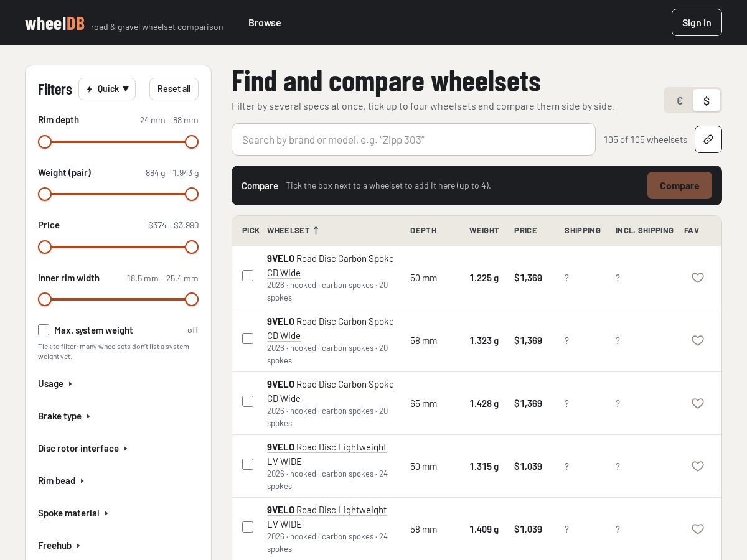Copy share link to current filters
Viewport: 747px width, 560px height.
[708, 139]
